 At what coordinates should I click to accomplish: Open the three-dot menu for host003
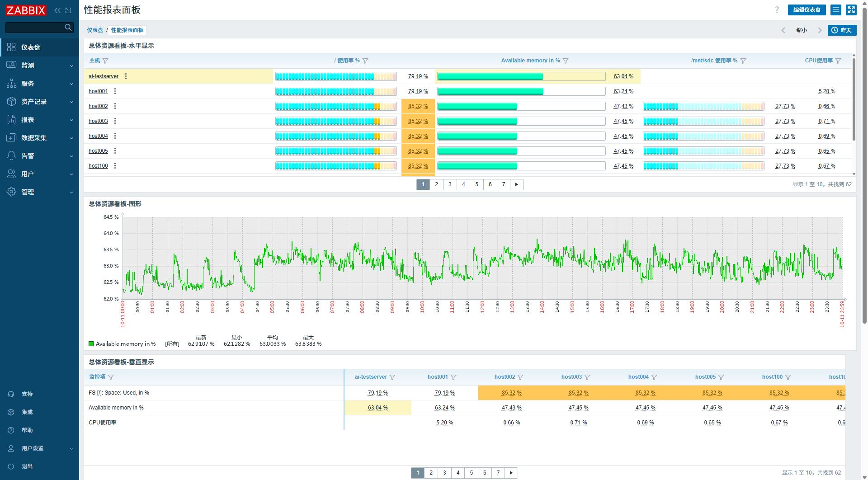115,121
